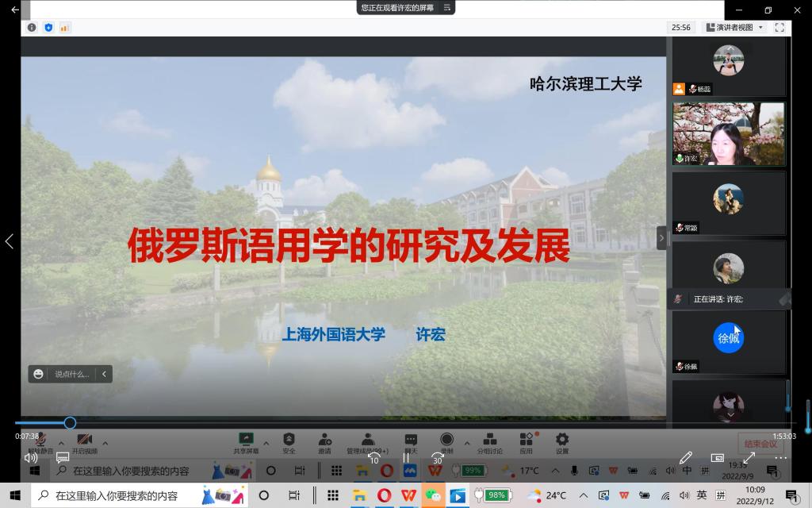Click the pen annotation icon in player
Screen dimensions: 812x508
point(686,457)
